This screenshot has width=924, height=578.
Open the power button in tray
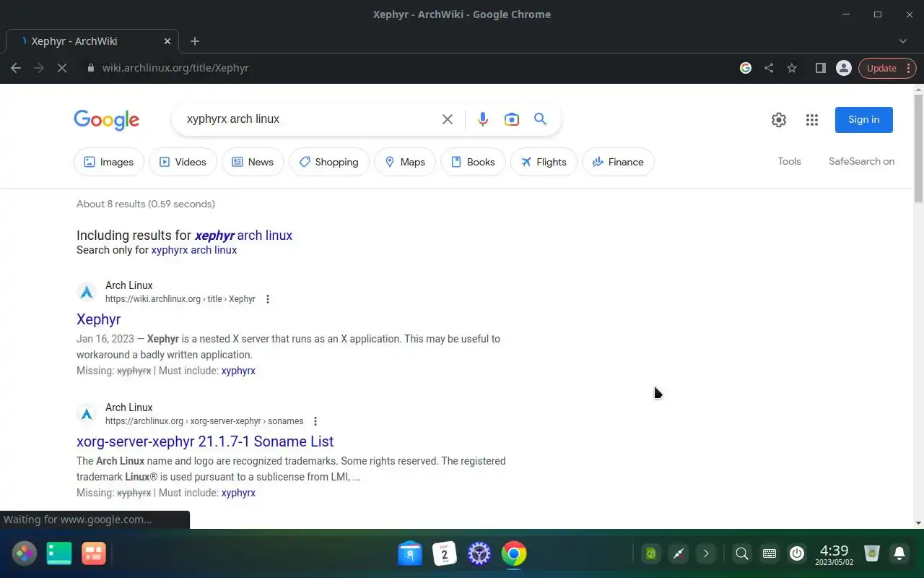(797, 553)
